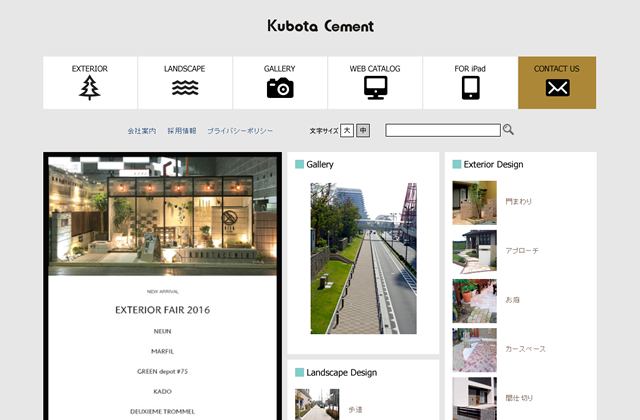Open the EXTERIOR section via tree icon
The width and height of the screenshot is (640, 420).
click(89, 88)
